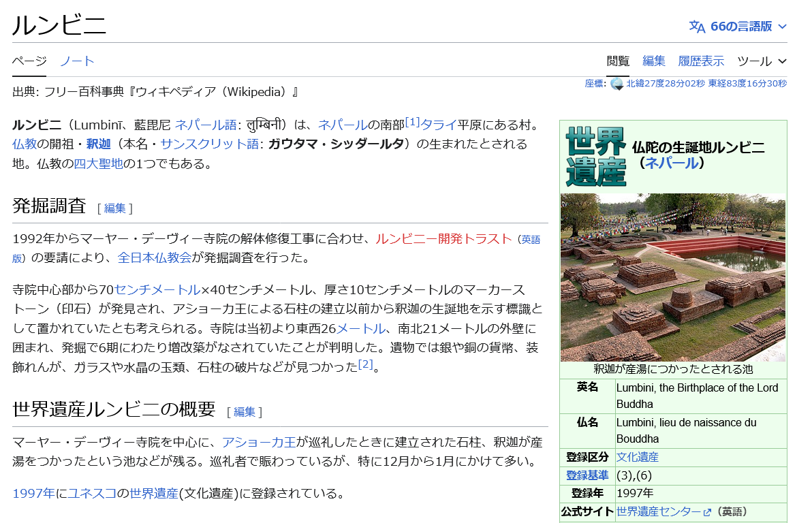Screen dimensions: 812x523
Task: Open footnote reference [2]
Action: coord(366,364)
